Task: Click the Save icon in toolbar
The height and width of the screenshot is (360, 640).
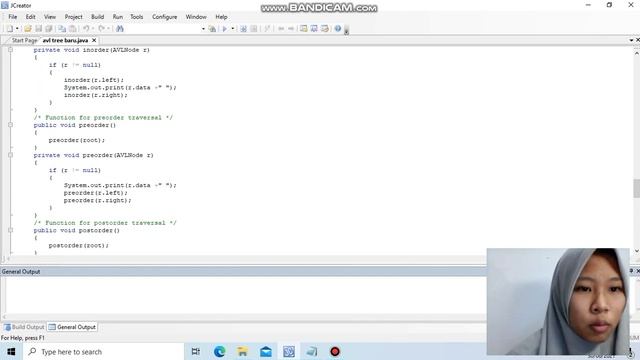Action: click(x=38, y=29)
